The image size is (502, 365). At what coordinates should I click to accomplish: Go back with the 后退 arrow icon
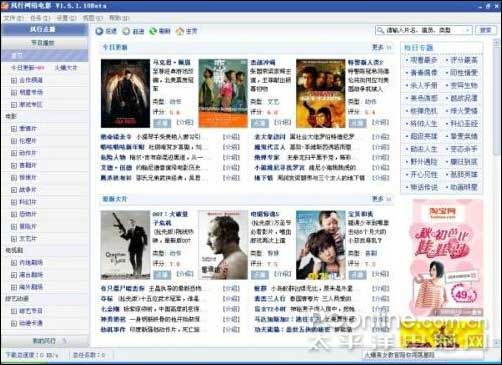99,31
